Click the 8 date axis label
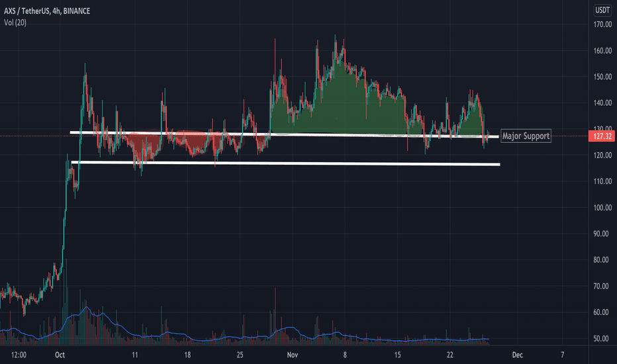 (345, 355)
